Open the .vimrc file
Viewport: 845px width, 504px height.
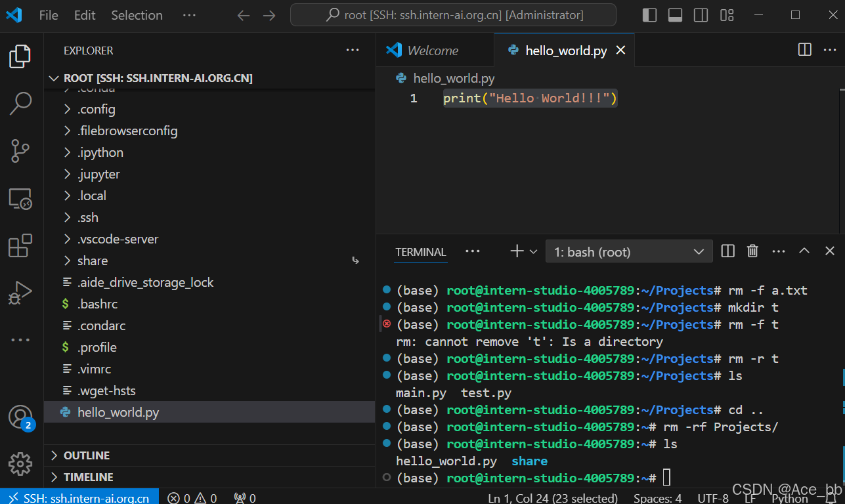[209, 369]
